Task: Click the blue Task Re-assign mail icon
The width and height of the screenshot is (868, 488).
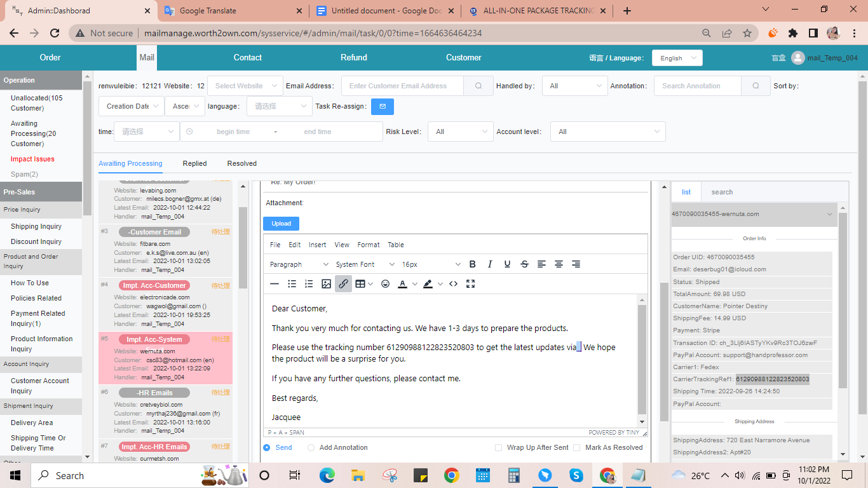Action: point(383,106)
